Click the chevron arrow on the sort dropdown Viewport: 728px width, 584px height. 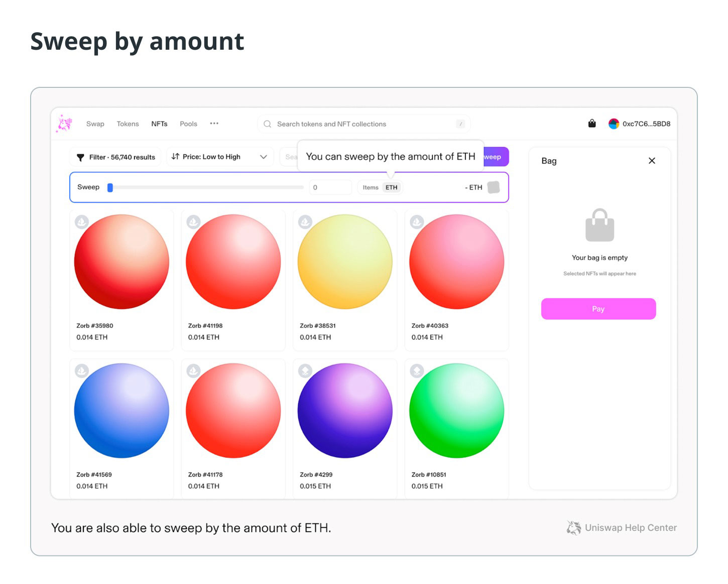(264, 157)
